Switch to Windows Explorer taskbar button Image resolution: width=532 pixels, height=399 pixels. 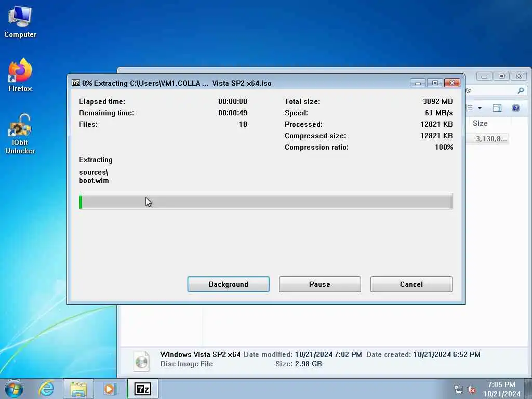(x=78, y=389)
